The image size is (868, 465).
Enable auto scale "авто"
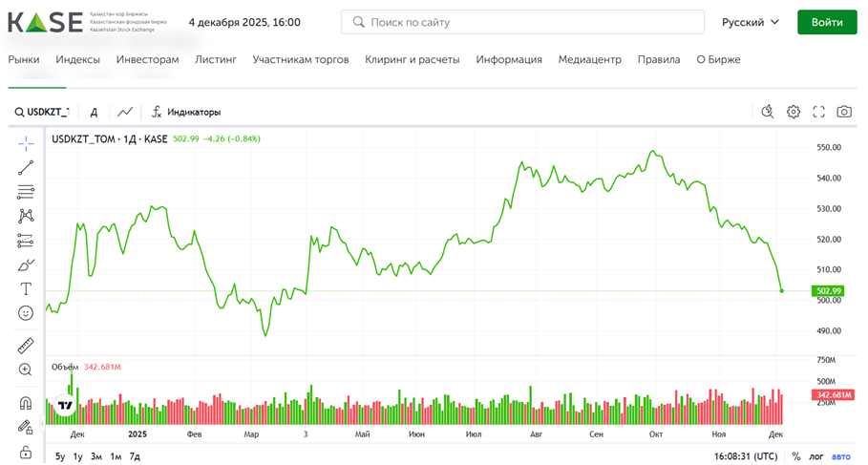pos(840,456)
